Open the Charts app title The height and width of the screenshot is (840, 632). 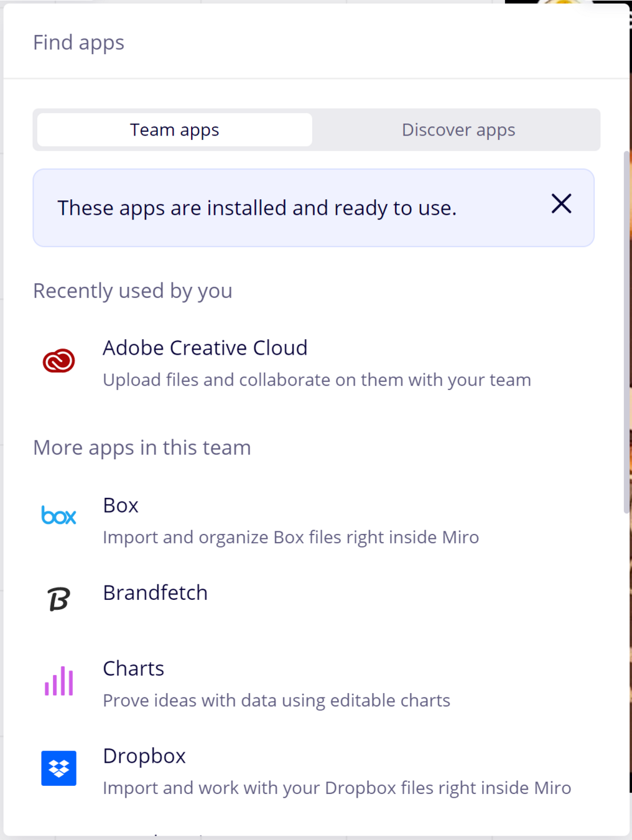[133, 668]
